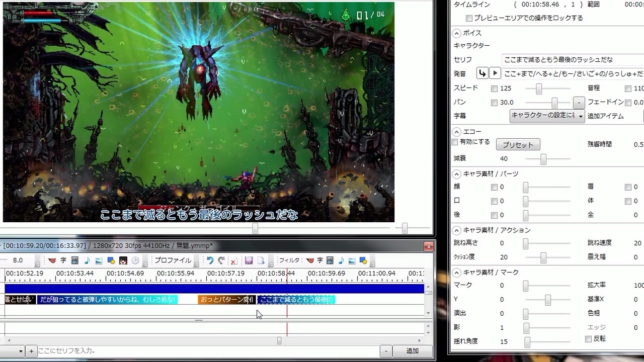Tick the 後 parts checkbox
This screenshot has width=644, height=362.
tap(494, 215)
